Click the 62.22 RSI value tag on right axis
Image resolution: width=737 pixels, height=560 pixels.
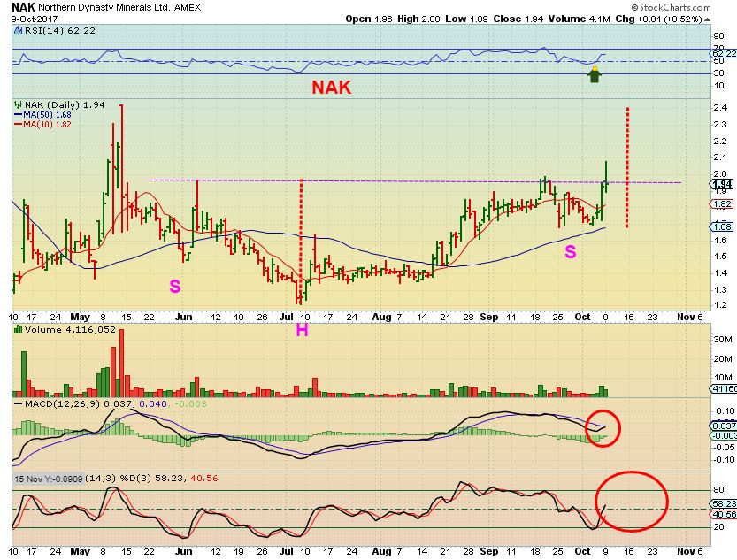[725, 54]
